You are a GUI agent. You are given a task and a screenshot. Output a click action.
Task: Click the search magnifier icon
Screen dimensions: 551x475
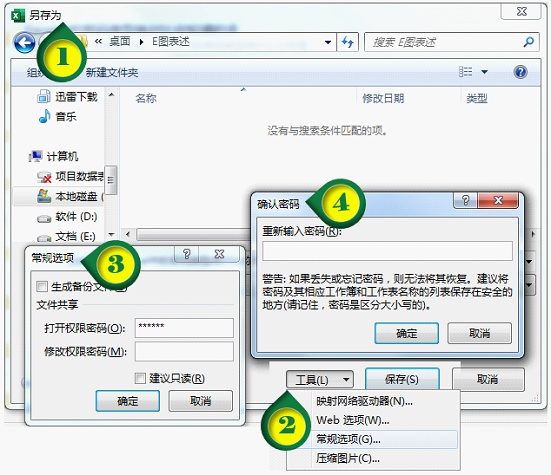[x=529, y=43]
